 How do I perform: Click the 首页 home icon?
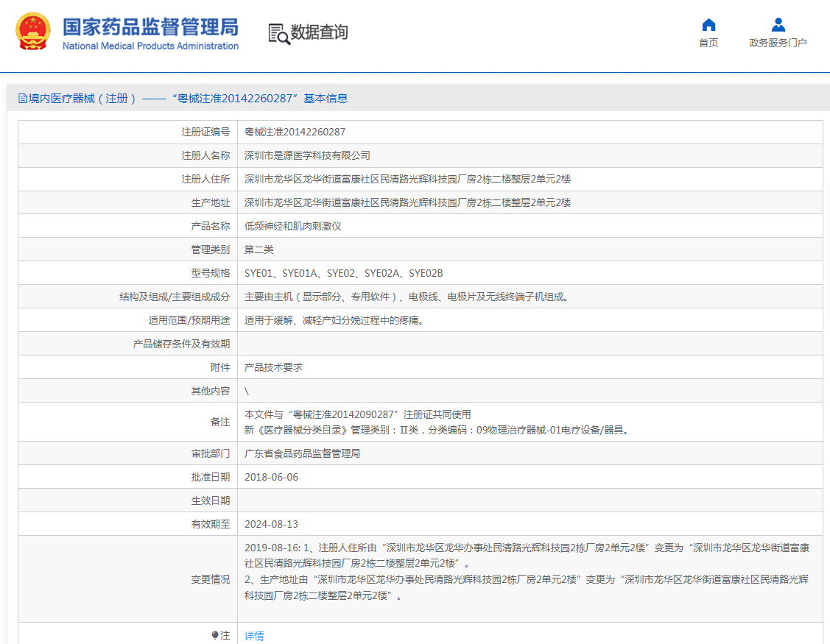click(708, 24)
